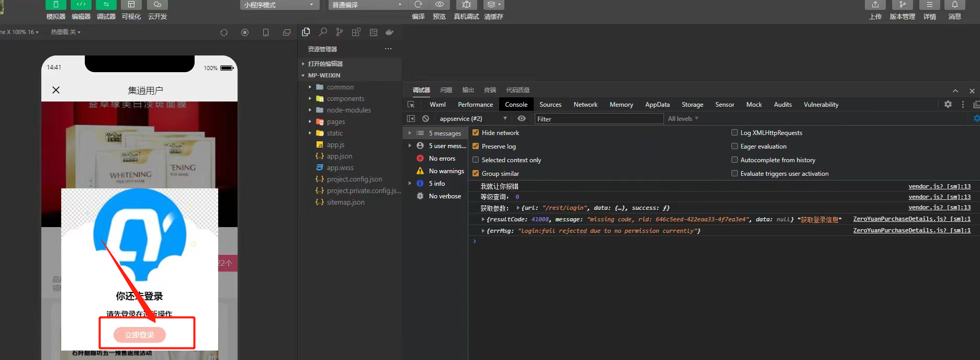Image resolution: width=980 pixels, height=360 pixels.
Task: Open DevTools settings gear icon
Action: point(948,105)
